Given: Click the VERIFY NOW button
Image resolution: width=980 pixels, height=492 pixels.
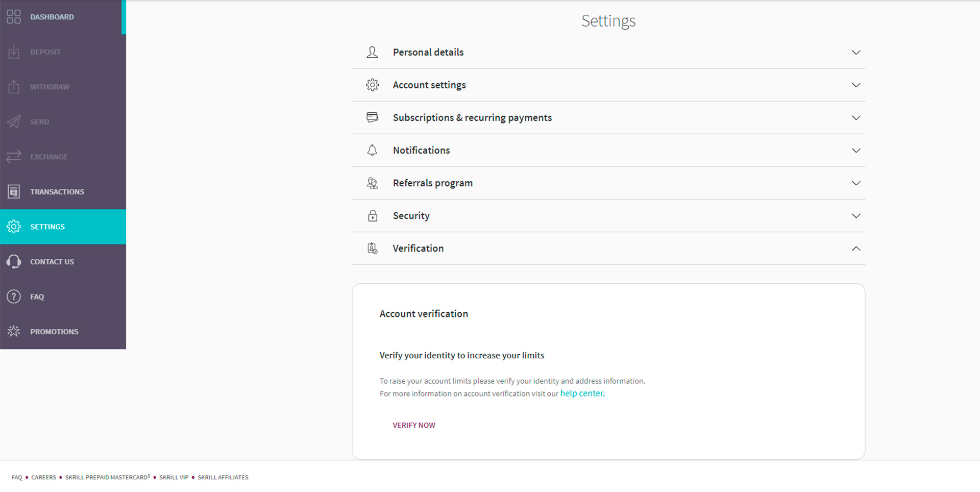Looking at the screenshot, I should [x=414, y=425].
